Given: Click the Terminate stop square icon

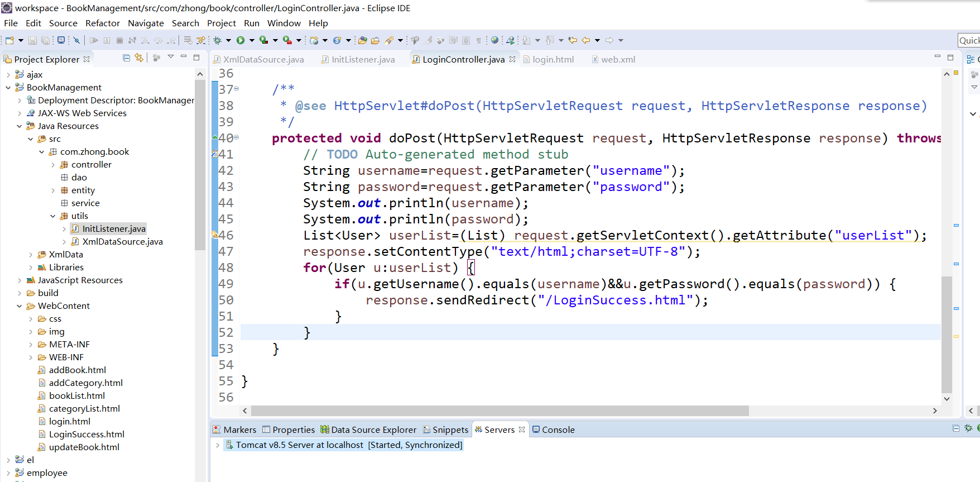Looking at the screenshot, I should [x=119, y=40].
